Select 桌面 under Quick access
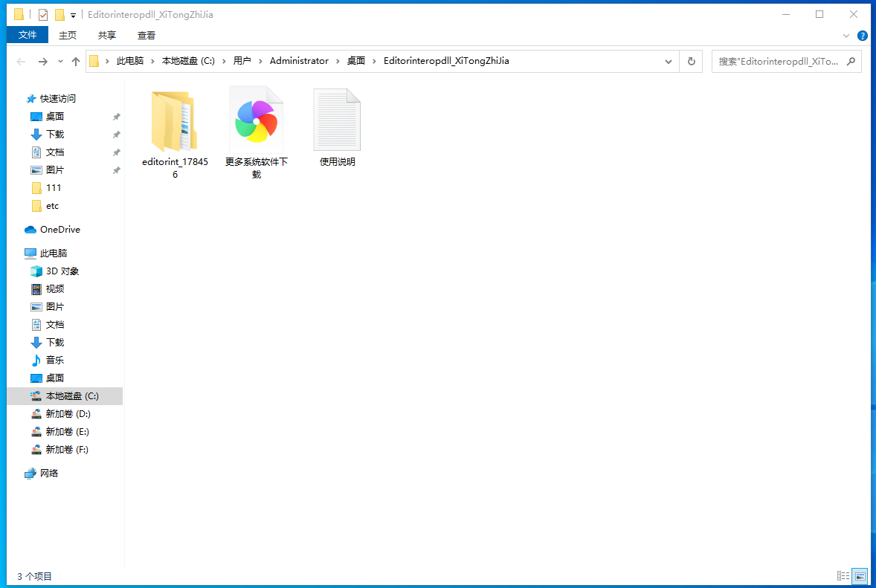The height and width of the screenshot is (588, 876). click(x=55, y=116)
